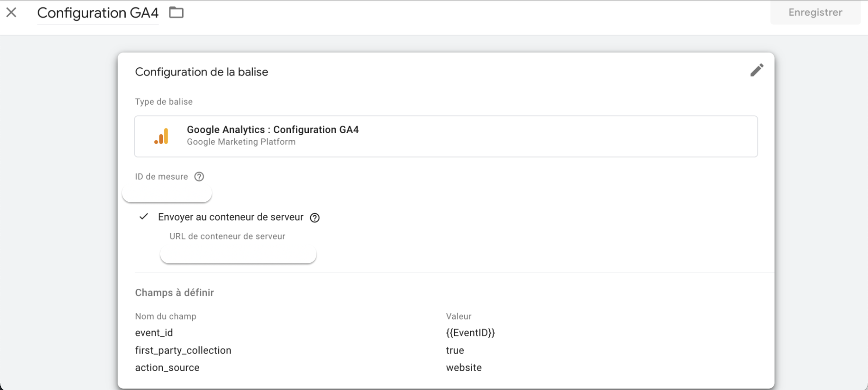
Task: Click the website value for action_source
Action: (464, 368)
